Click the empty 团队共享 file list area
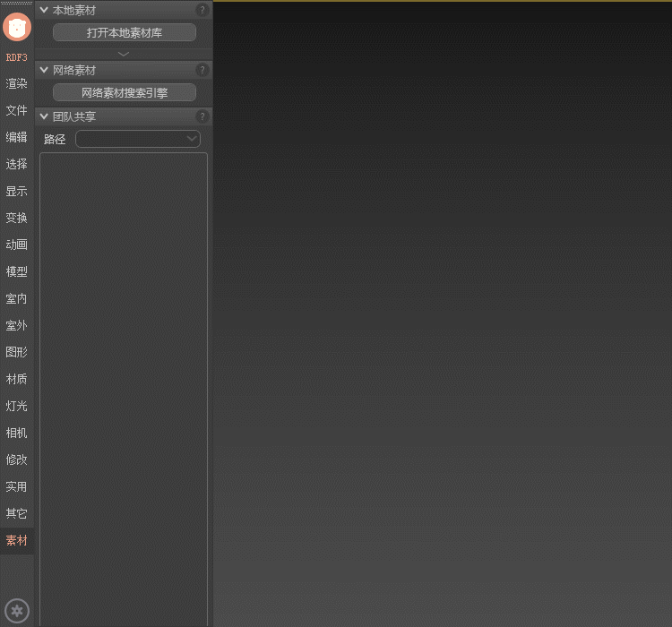The width and height of the screenshot is (672, 627). tap(124, 389)
